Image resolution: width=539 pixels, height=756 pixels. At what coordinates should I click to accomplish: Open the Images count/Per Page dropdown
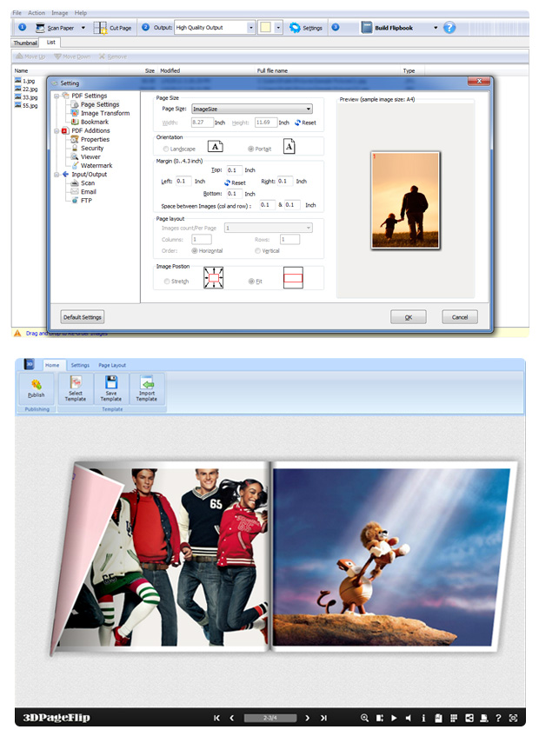(x=269, y=228)
